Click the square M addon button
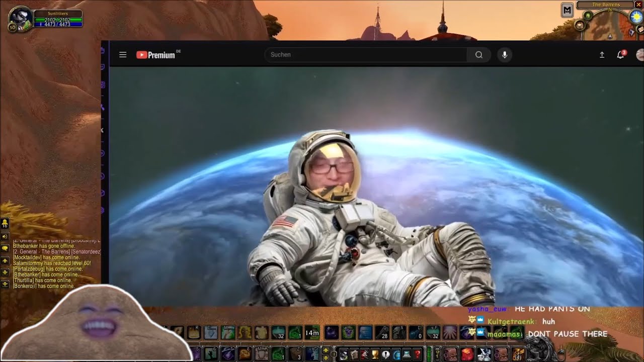 [x=568, y=10]
